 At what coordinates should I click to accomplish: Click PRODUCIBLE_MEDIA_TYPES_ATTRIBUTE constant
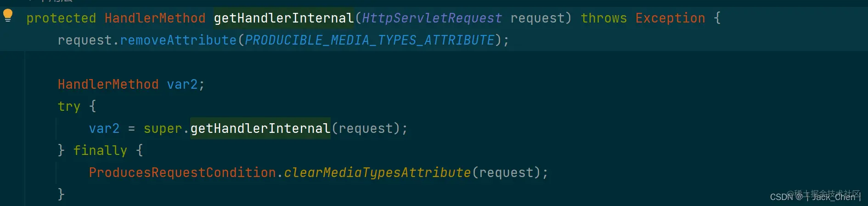(x=370, y=40)
